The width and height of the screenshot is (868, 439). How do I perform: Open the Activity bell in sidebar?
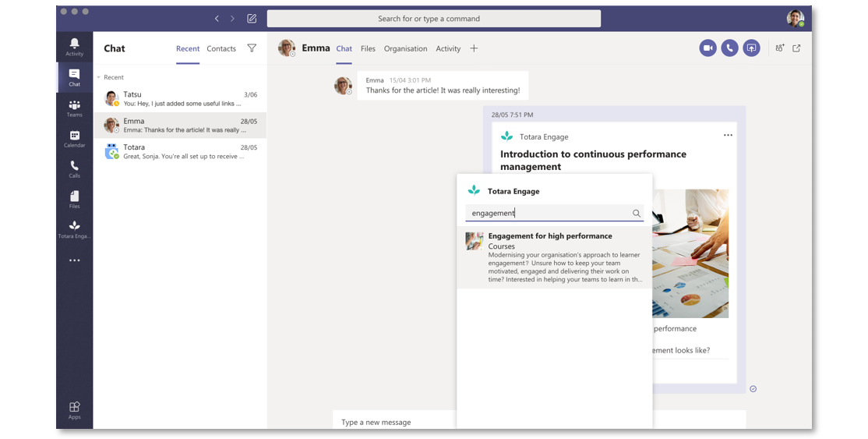[74, 47]
